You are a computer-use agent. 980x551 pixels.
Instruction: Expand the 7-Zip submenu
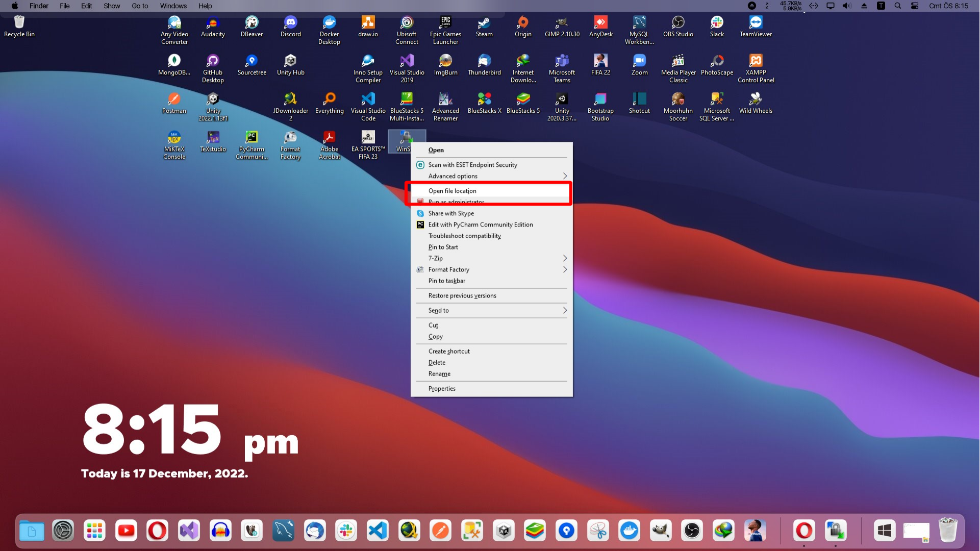(x=492, y=258)
